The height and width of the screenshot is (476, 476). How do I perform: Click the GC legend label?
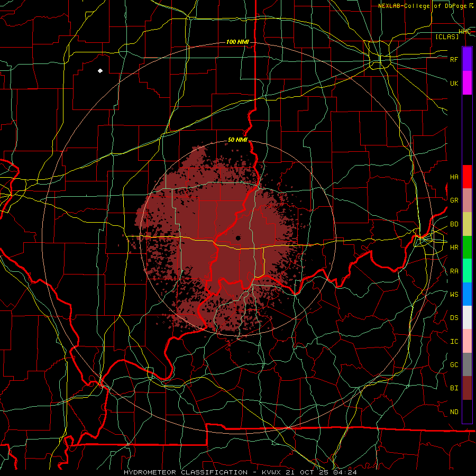pyautogui.click(x=454, y=365)
